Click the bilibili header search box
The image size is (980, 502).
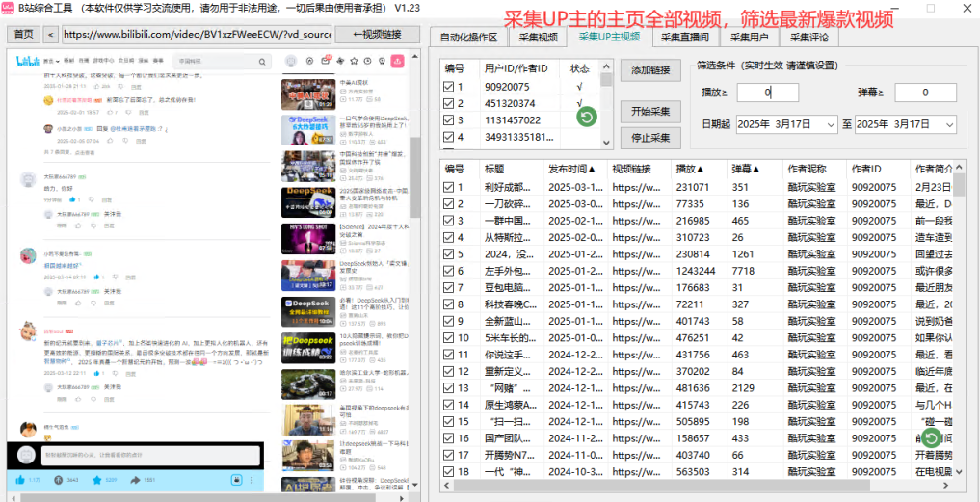tap(222, 62)
